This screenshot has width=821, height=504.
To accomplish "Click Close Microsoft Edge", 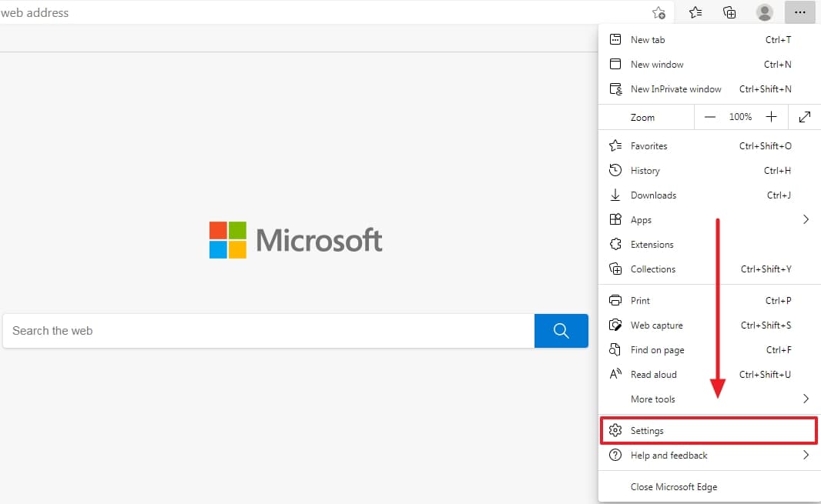I will pos(674,486).
